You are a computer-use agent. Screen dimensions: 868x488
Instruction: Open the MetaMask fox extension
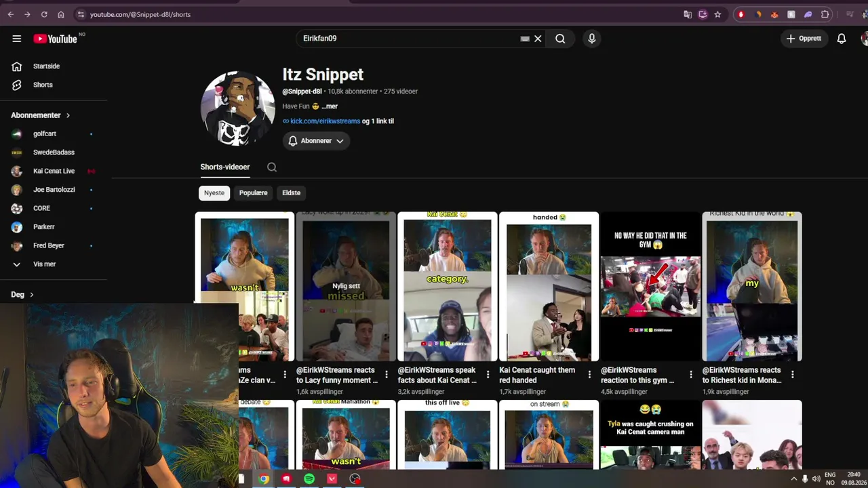(774, 14)
